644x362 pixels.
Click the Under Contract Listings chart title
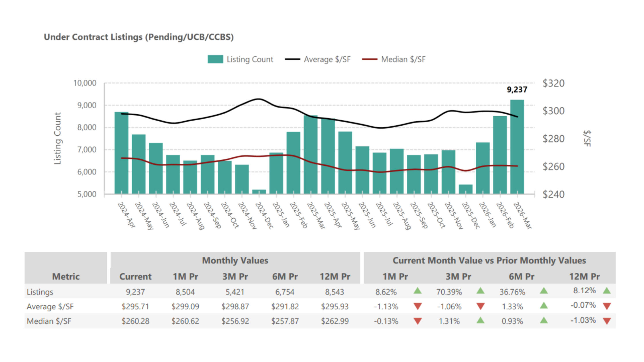tap(139, 37)
